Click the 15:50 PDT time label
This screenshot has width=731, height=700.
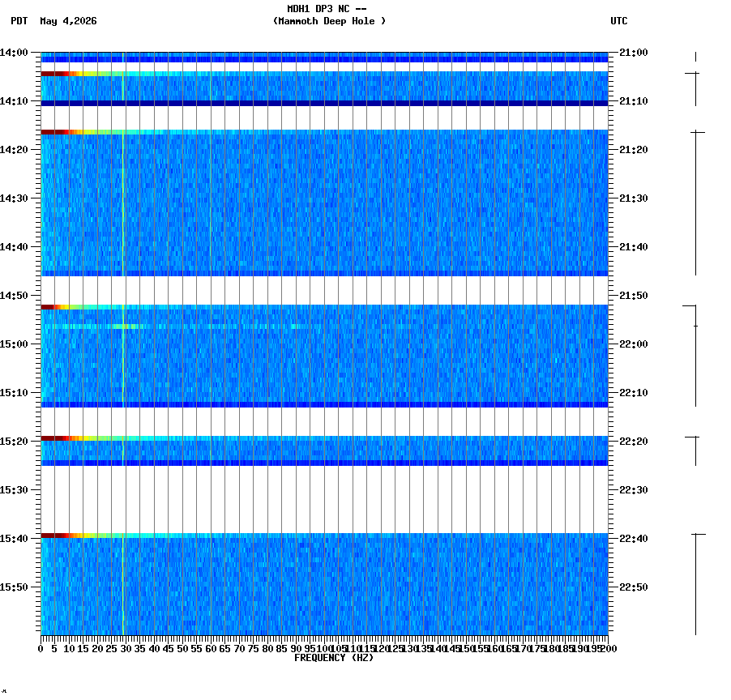[x=14, y=587]
